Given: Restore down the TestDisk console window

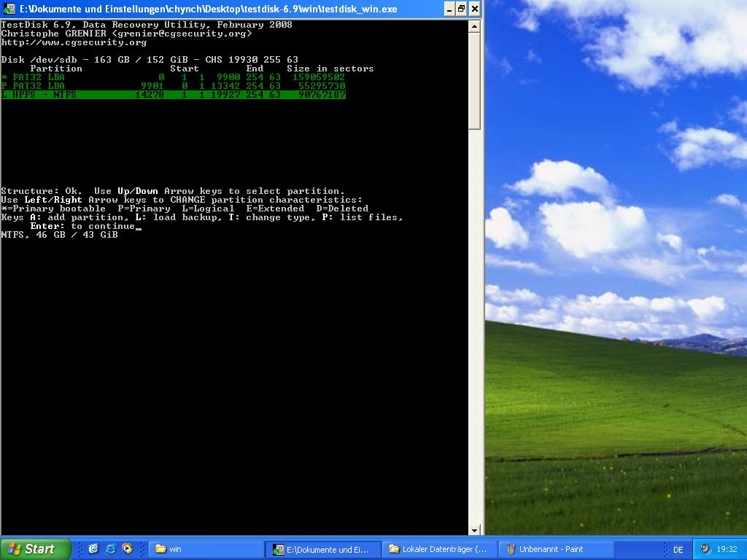Looking at the screenshot, I should point(462,9).
